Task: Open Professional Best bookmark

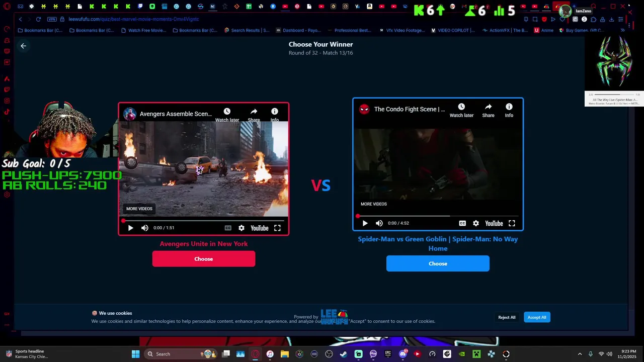Action: pyautogui.click(x=349, y=30)
